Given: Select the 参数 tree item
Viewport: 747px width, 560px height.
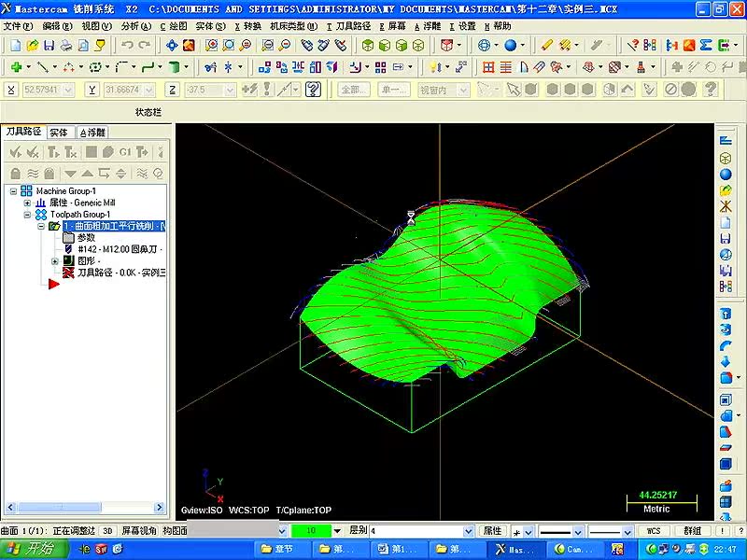Looking at the screenshot, I should [86, 238].
